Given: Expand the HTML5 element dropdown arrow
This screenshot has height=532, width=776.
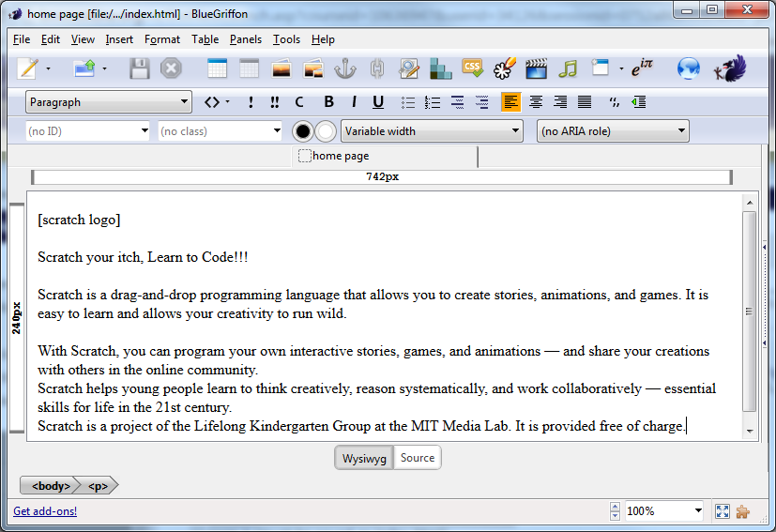Looking at the screenshot, I should tap(621, 68).
